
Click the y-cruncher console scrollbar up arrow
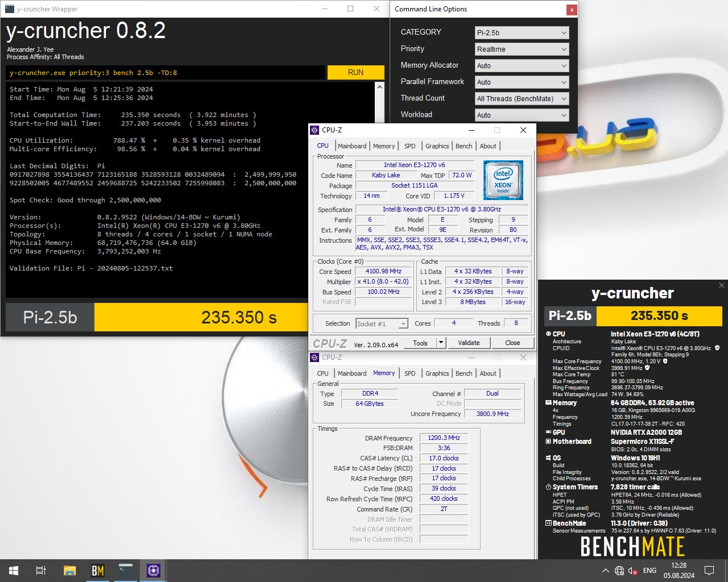tap(380, 87)
